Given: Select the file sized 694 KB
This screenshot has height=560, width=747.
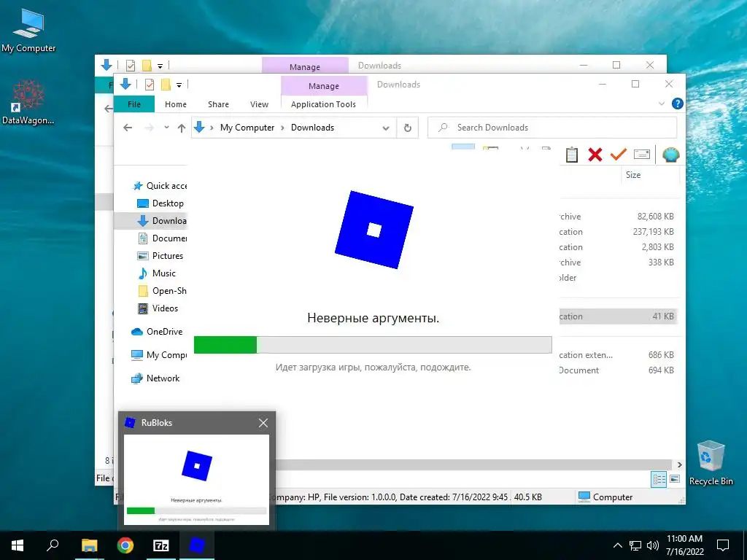Looking at the screenshot, I should pos(619,370).
